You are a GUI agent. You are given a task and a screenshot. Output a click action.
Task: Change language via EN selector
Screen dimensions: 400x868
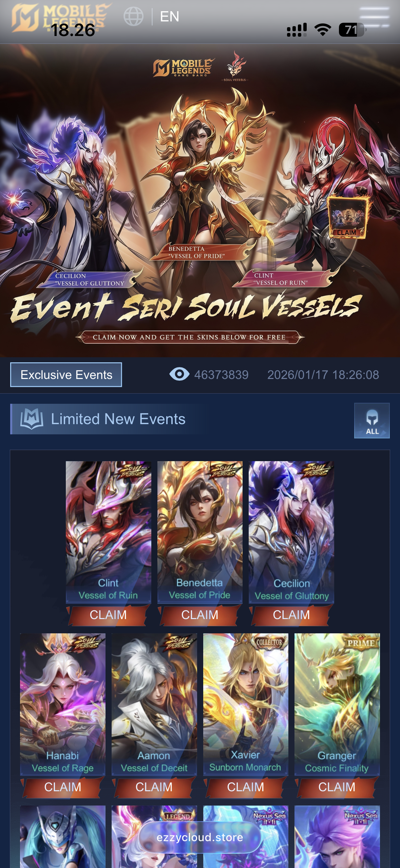click(x=169, y=16)
